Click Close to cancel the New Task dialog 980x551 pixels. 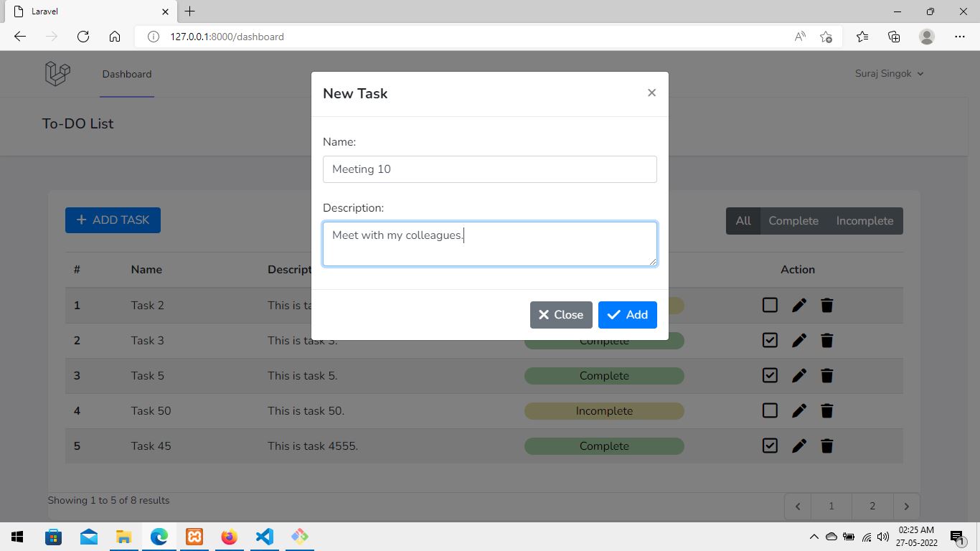point(560,314)
